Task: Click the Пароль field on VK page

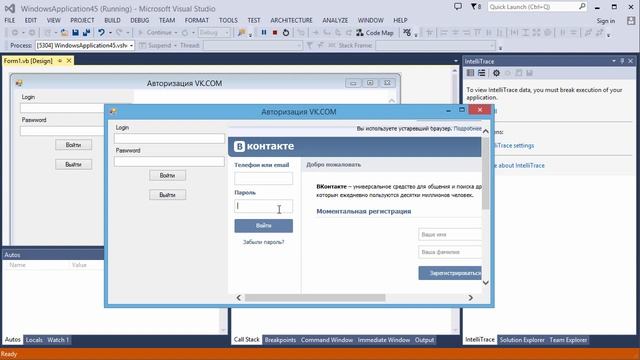Action: pyautogui.click(x=263, y=206)
